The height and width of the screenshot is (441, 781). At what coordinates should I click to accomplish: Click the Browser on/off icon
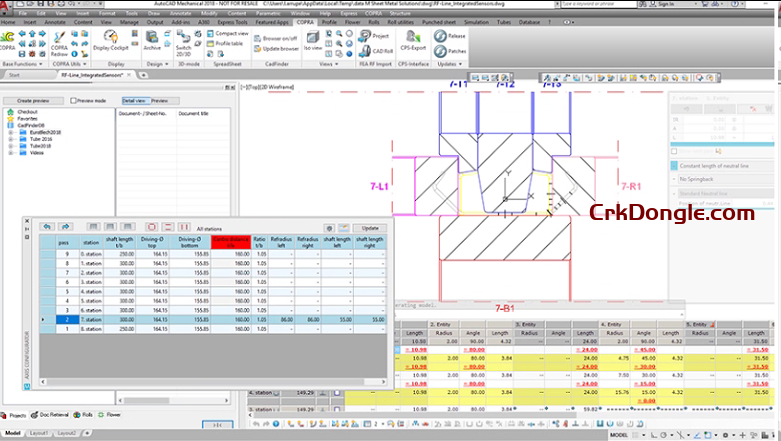(x=258, y=38)
